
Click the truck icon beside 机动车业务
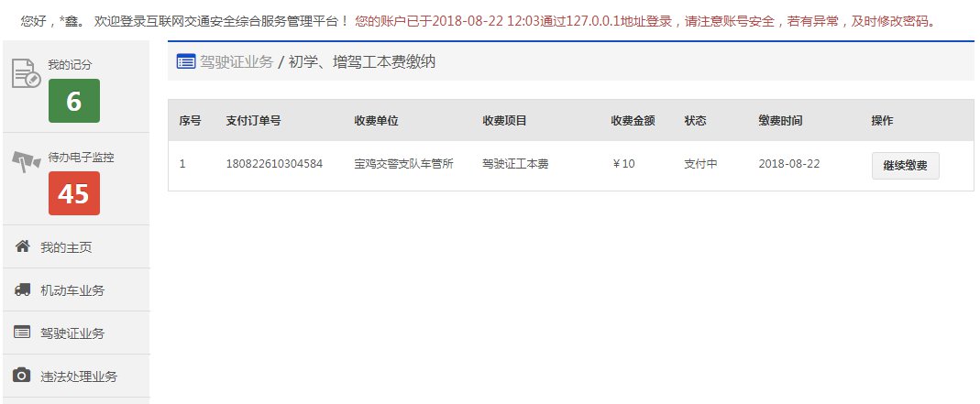pyautogui.click(x=23, y=289)
